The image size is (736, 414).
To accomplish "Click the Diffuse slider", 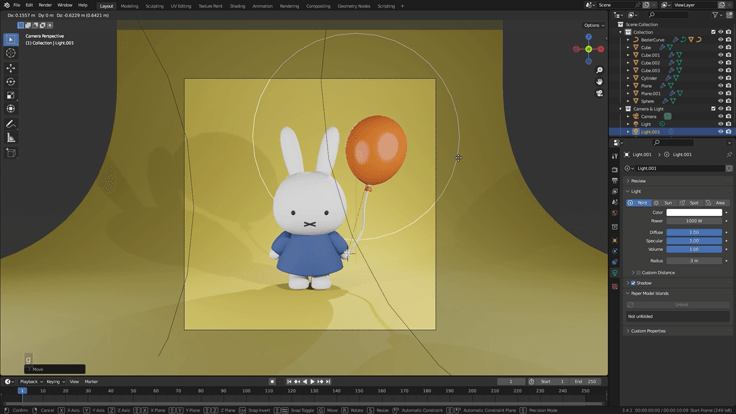I will pyautogui.click(x=694, y=232).
